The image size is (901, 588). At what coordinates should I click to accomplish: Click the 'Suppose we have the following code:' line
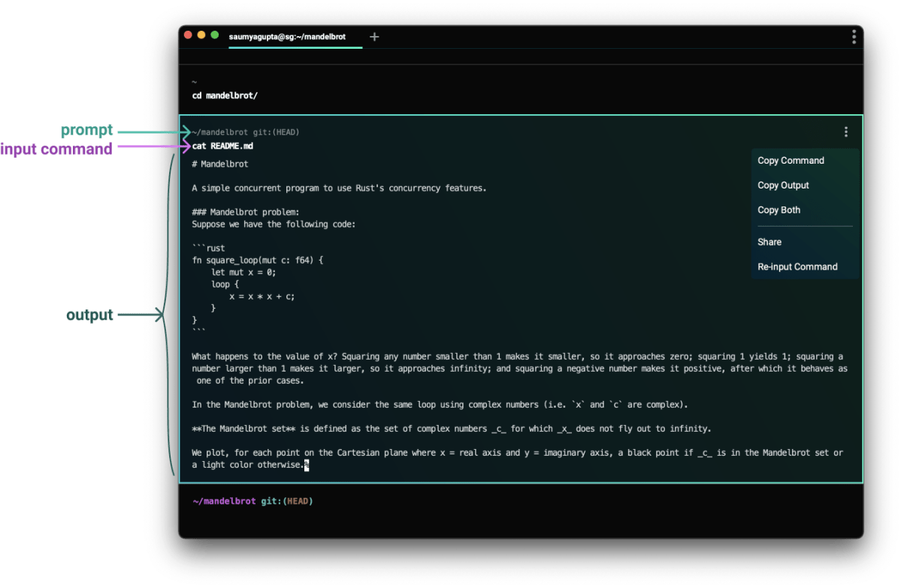[x=274, y=225]
